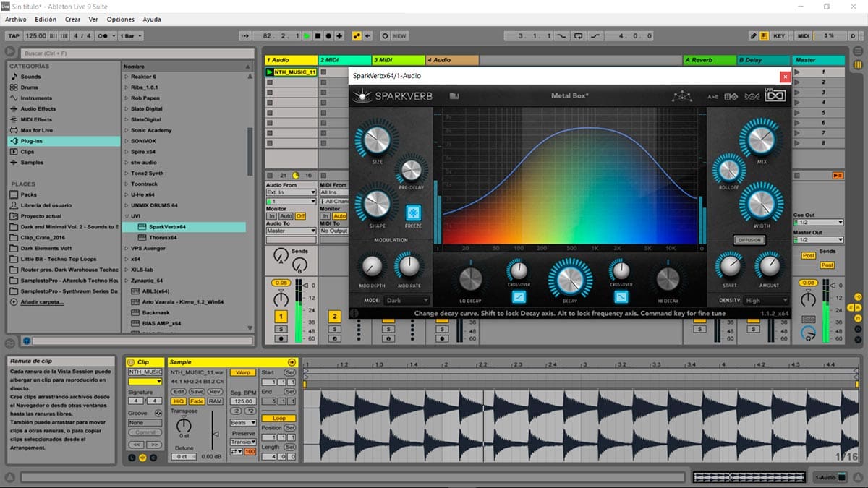
Task: Open the Audio To Master dropdown
Action: [x=291, y=231]
